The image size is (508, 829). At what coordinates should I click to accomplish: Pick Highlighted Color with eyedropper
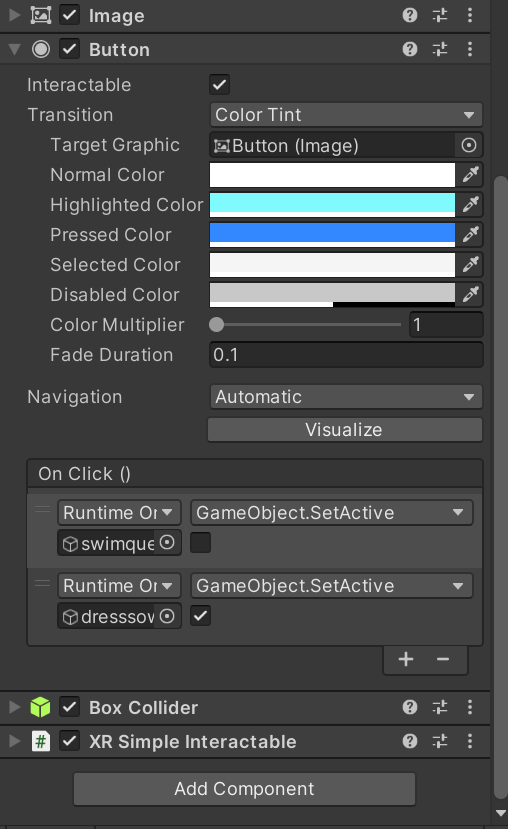tap(470, 205)
